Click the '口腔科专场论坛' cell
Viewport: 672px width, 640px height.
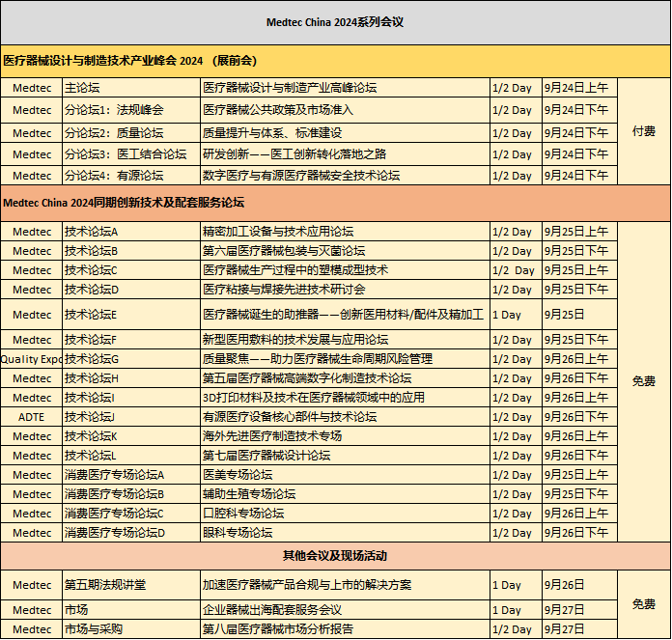pos(345,514)
